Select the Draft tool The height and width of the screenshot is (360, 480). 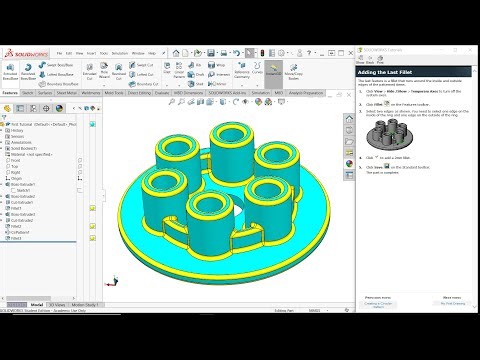(x=196, y=74)
